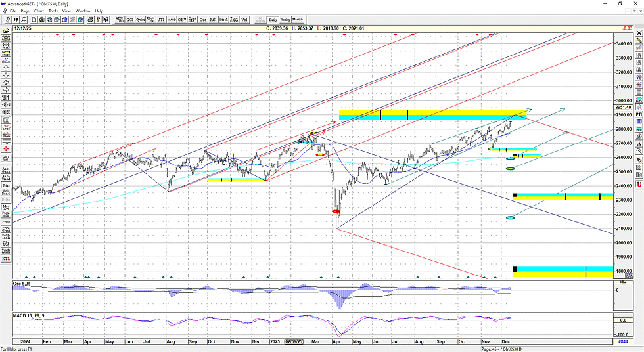The width and height of the screenshot is (644, 352).
Task: Open the Tools menu
Action: coord(53,11)
